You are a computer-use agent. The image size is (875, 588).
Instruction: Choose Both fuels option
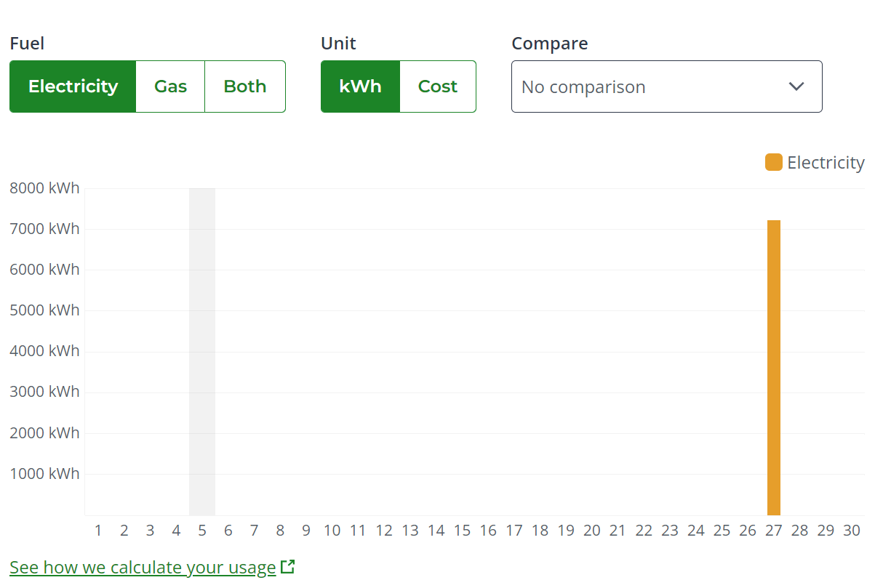point(245,86)
